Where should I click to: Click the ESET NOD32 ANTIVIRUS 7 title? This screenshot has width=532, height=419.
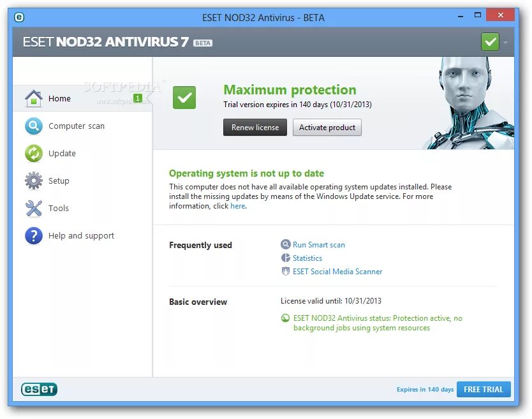click(105, 42)
